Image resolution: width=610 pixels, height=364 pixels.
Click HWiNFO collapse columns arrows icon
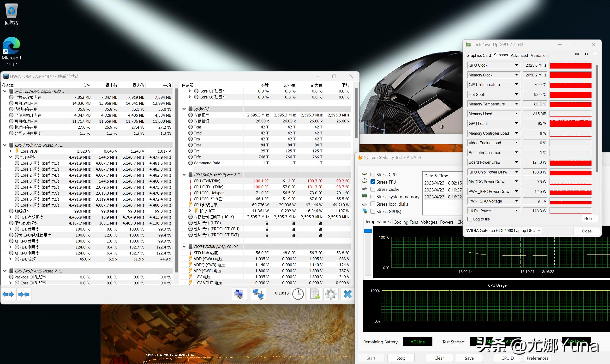pyautogui.click(x=24, y=294)
